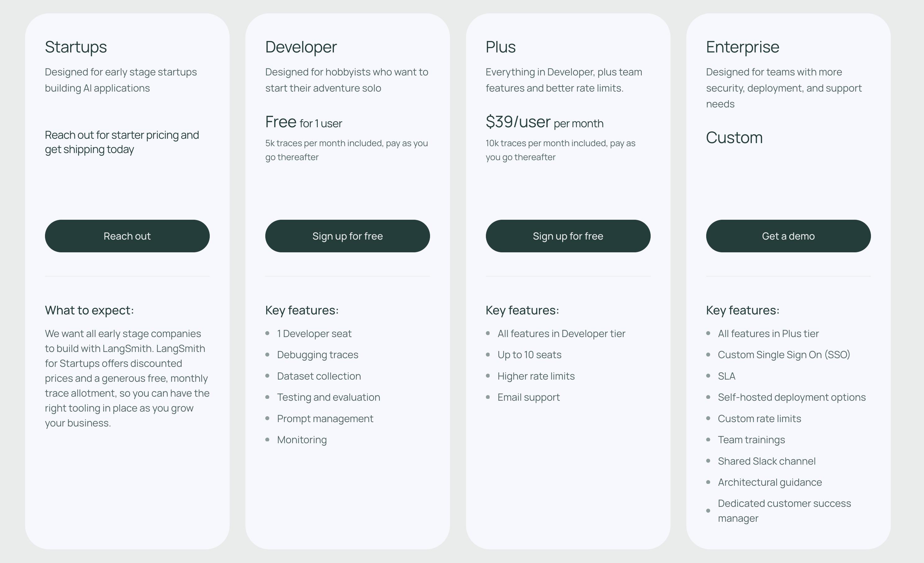Sign up for free on Plus plan
This screenshot has height=563, width=924.
pos(568,236)
